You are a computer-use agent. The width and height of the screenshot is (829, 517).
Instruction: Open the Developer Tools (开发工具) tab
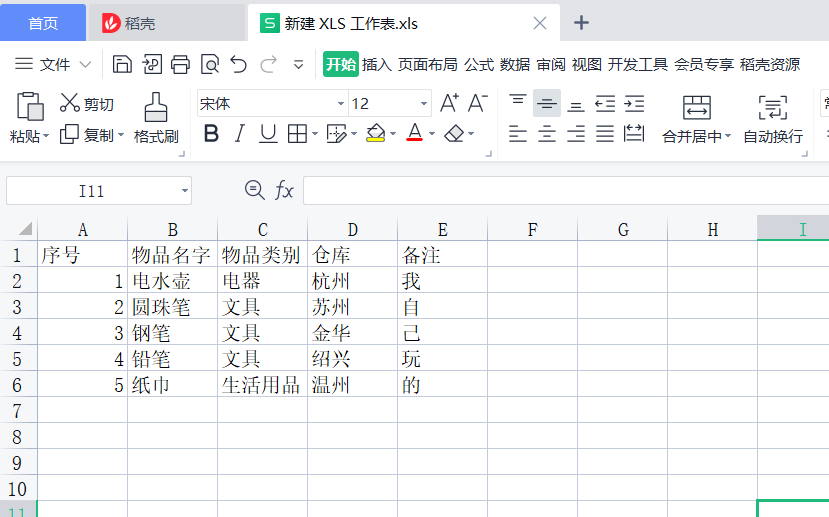pos(638,64)
